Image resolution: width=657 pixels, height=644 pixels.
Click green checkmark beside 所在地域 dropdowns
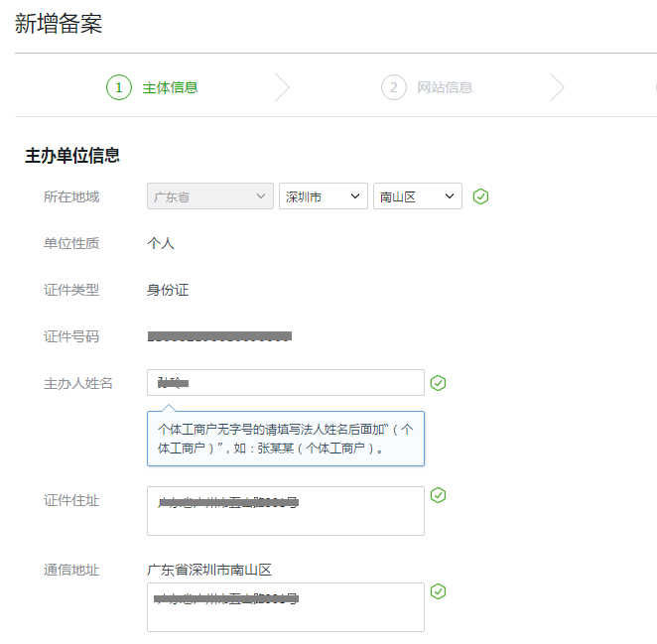[481, 196]
